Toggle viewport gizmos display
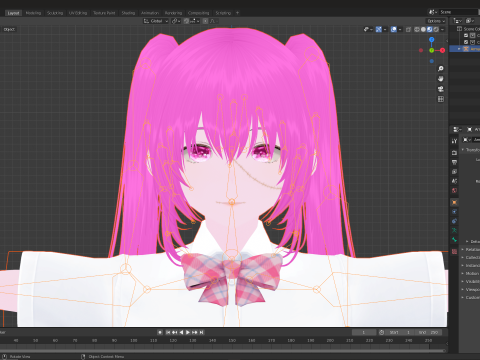Viewport: 480px width, 360px height. 379,29
